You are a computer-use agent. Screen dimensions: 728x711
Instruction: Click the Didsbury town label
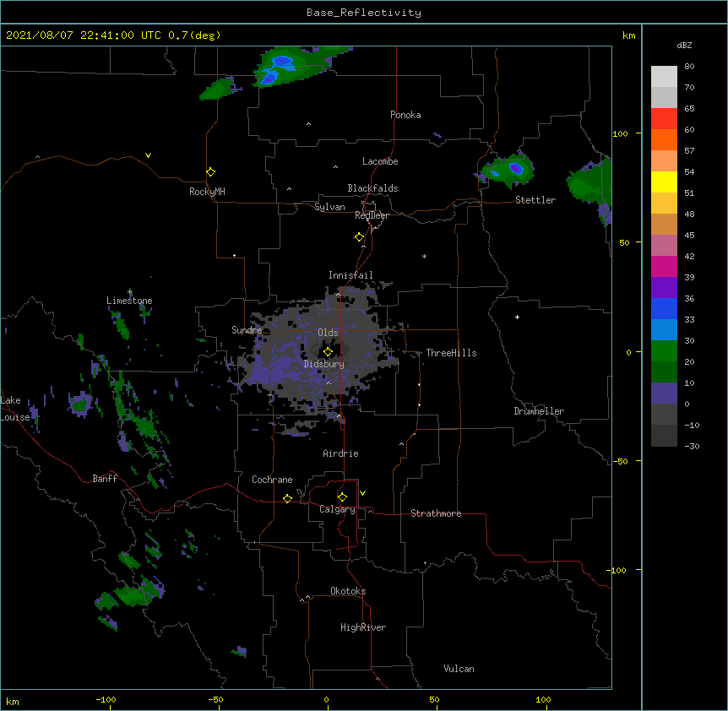[324, 364]
